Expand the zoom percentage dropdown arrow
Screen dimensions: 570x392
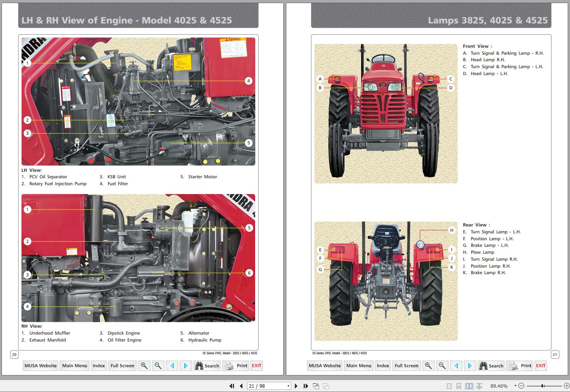(x=516, y=386)
